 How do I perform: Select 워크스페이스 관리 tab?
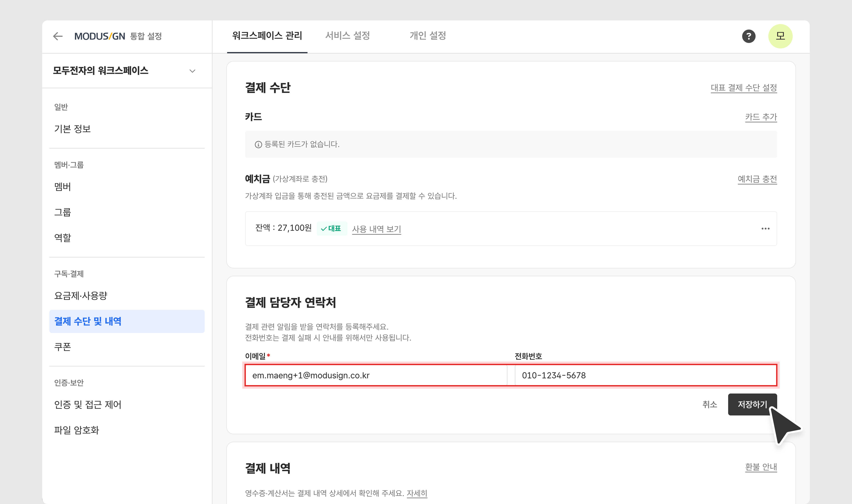267,35
